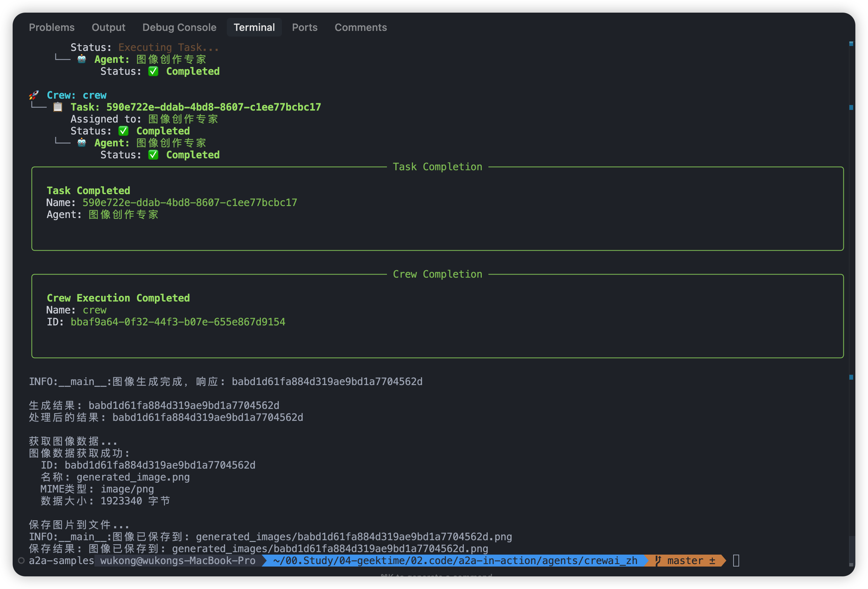This screenshot has height=589, width=868.
Task: Click the git branch icon before master
Action: pos(658,560)
